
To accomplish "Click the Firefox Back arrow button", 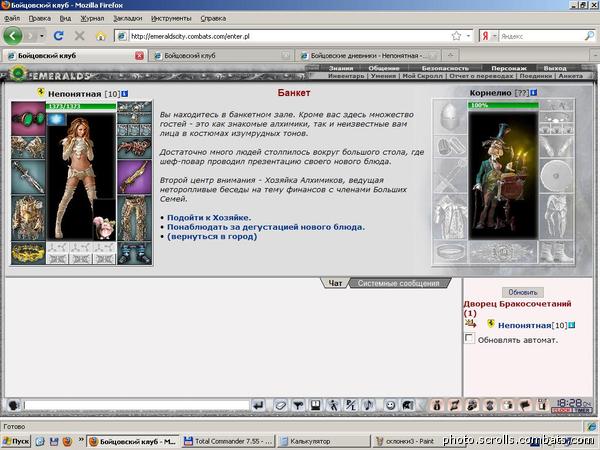I will (x=13, y=36).
